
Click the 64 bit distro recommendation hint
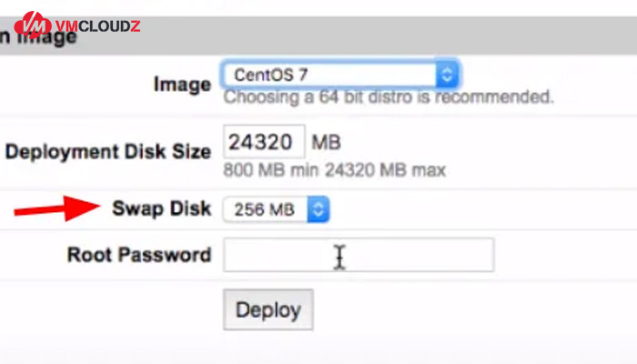coord(389,97)
